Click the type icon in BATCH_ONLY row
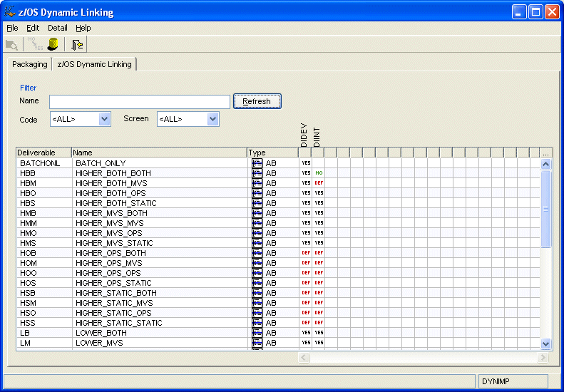 (x=257, y=163)
